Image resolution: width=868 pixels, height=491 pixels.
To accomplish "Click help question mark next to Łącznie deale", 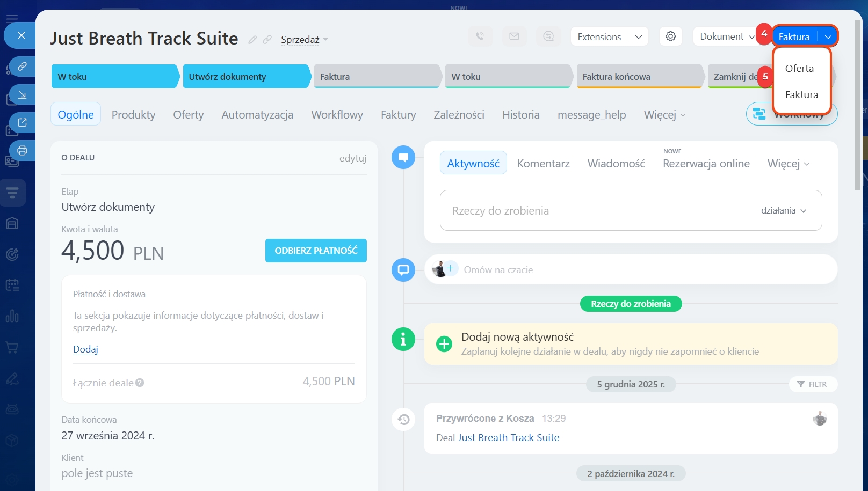I will click(x=140, y=383).
